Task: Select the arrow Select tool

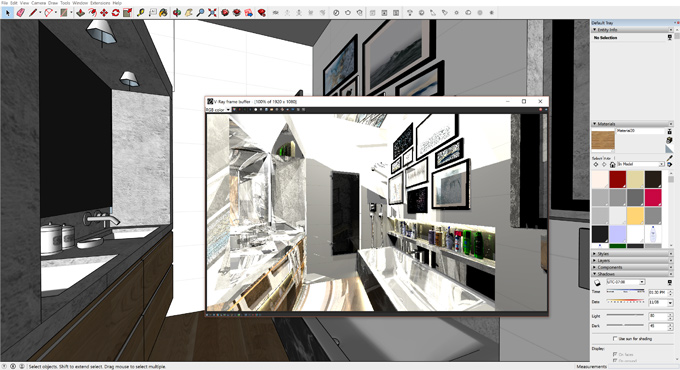Action: (x=7, y=13)
